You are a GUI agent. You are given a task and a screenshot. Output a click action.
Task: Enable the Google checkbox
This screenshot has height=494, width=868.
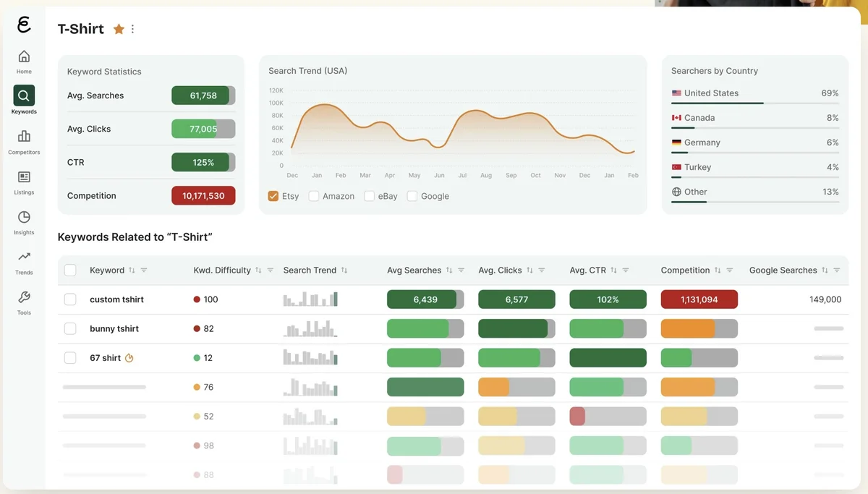tap(412, 196)
